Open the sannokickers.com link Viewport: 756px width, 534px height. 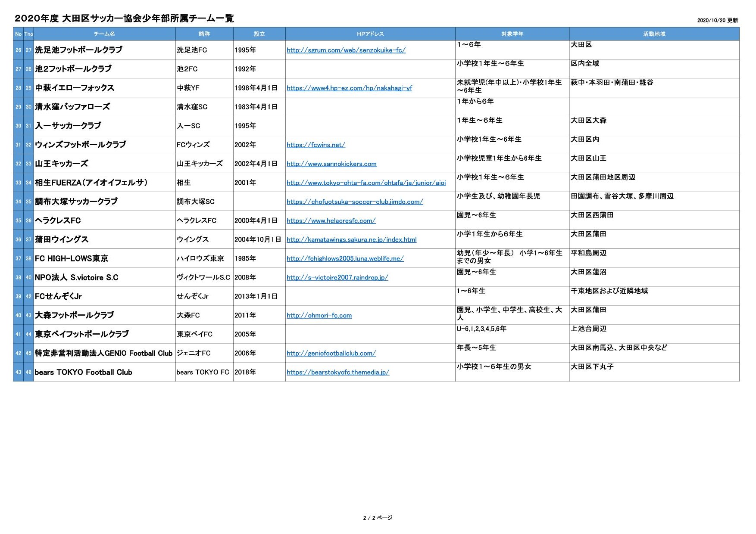pyautogui.click(x=331, y=164)
